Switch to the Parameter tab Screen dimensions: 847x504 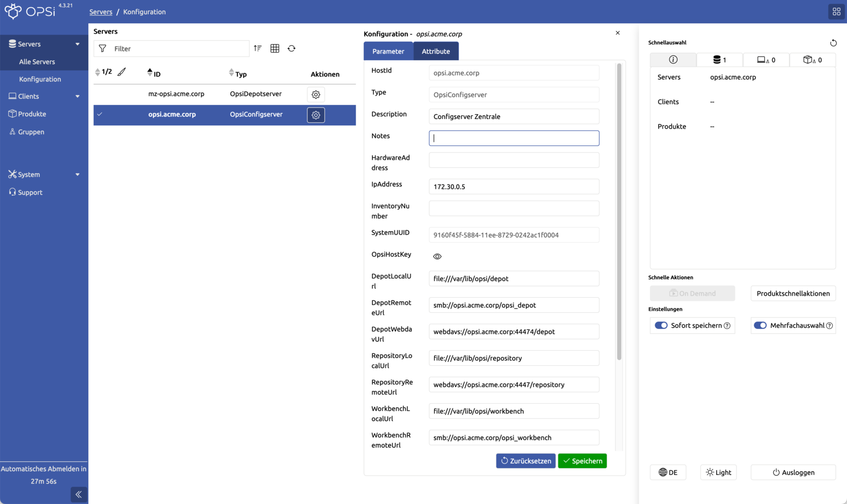(x=388, y=51)
